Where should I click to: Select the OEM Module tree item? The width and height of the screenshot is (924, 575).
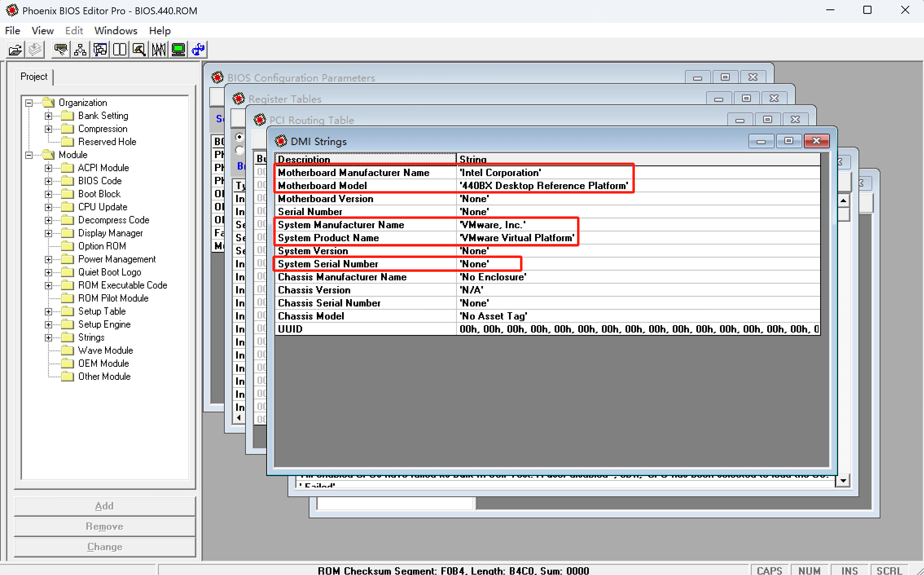click(103, 364)
